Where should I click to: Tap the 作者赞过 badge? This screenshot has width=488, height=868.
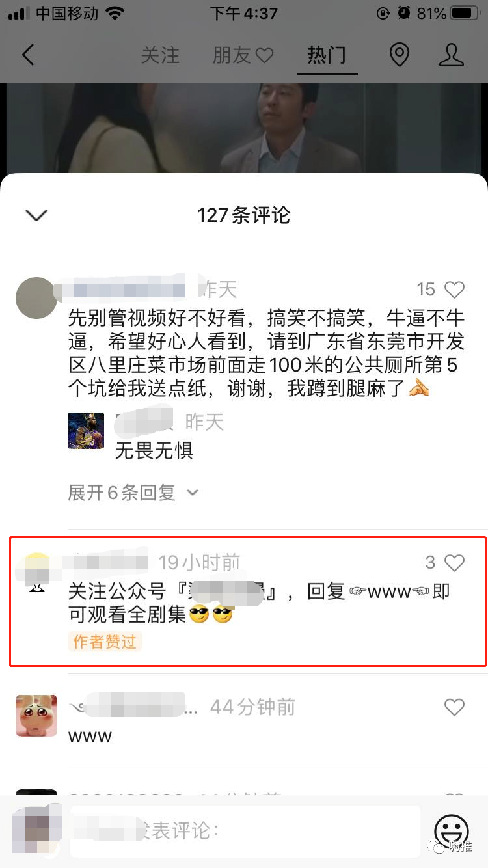coord(105,642)
